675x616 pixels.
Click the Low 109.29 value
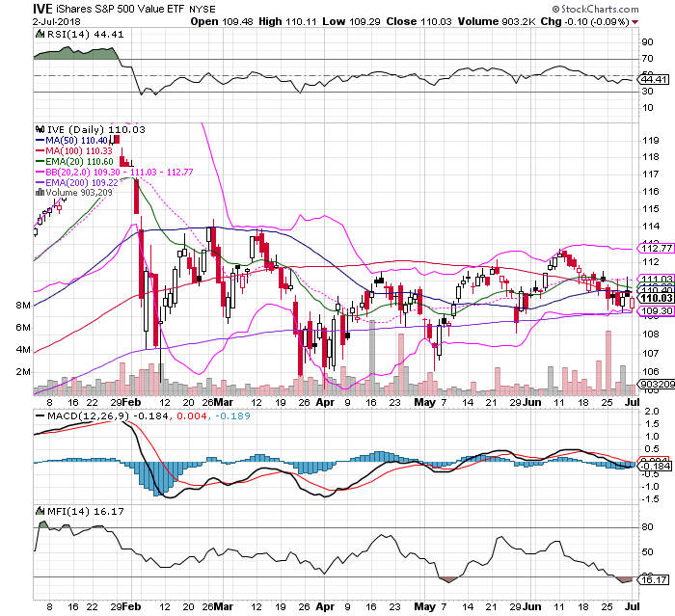pyautogui.click(x=351, y=21)
